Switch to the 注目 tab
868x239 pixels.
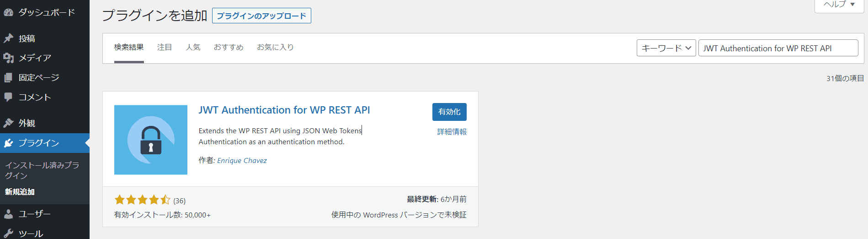[165, 47]
